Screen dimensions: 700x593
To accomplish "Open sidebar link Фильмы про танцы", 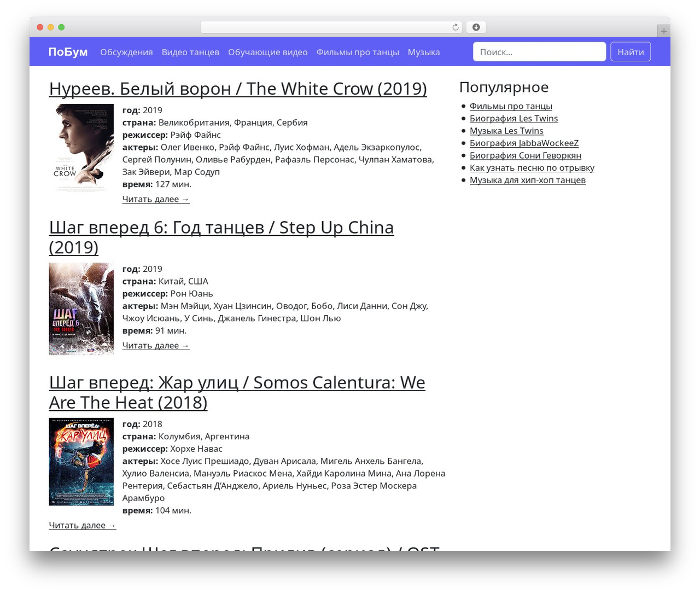I will pyautogui.click(x=511, y=106).
